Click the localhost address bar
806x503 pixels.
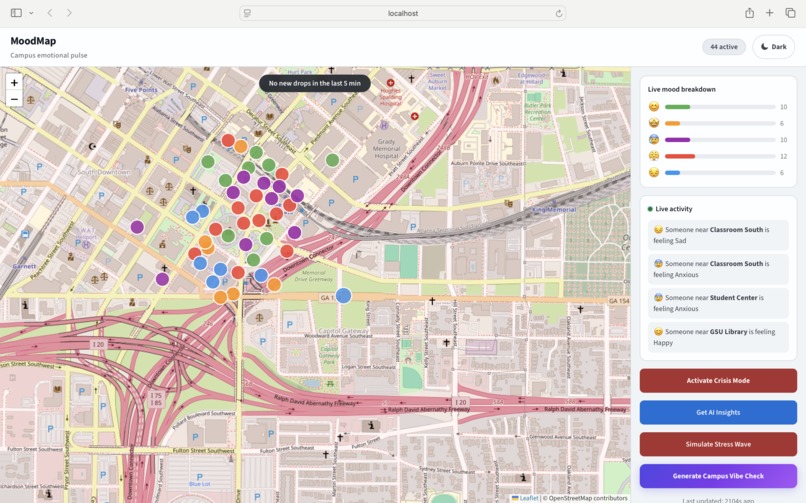pos(402,13)
